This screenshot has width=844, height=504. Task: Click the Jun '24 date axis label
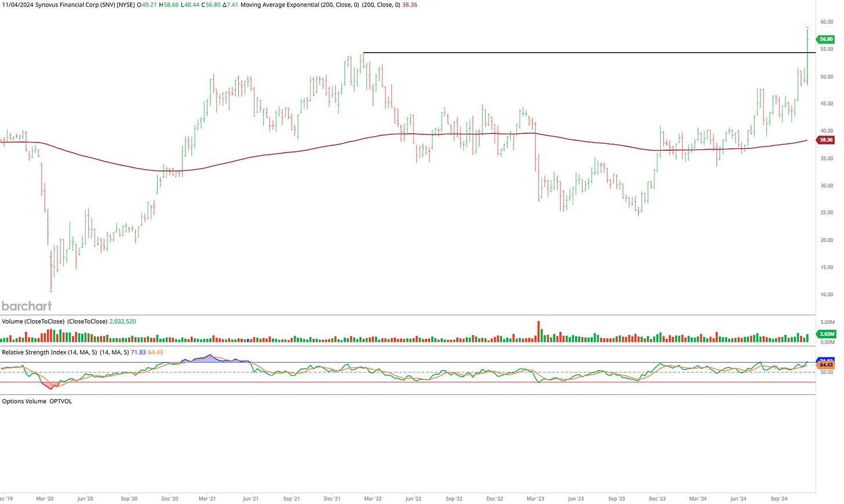tap(739, 498)
